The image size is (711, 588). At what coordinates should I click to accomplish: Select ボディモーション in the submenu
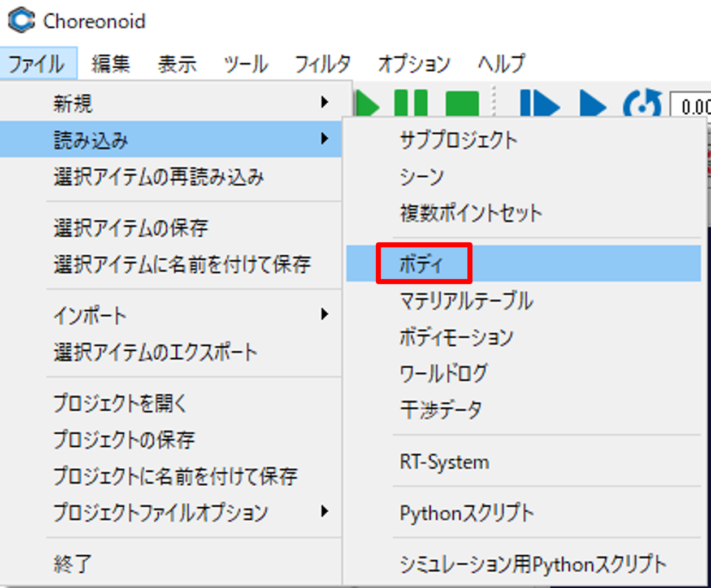point(523,337)
